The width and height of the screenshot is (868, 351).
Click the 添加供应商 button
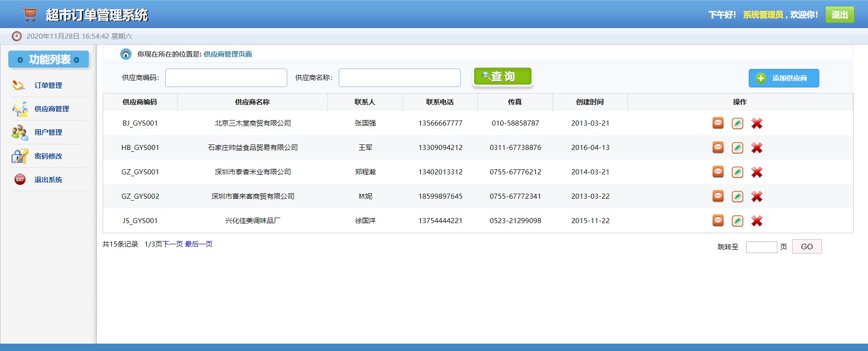point(783,78)
